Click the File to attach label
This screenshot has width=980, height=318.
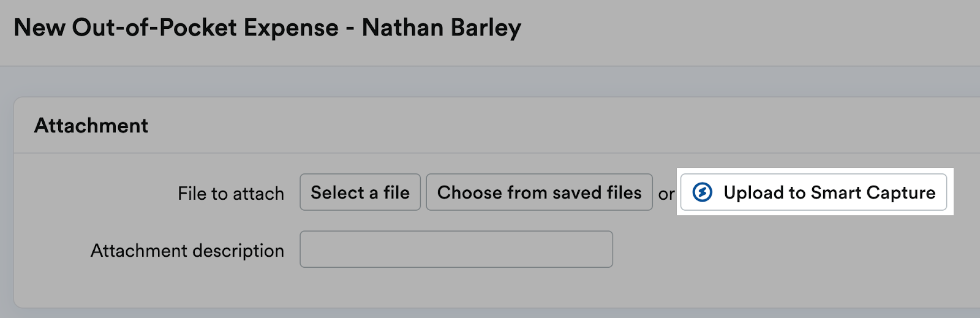pyautogui.click(x=231, y=194)
